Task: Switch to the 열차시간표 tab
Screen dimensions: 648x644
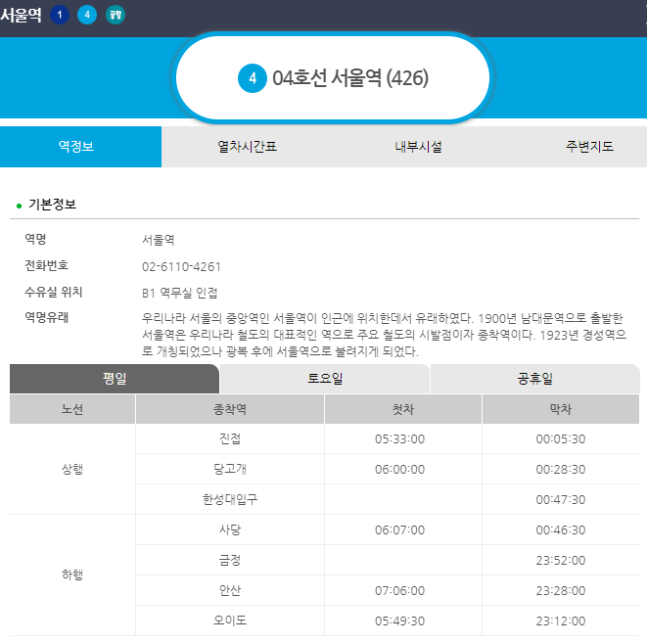Action: 247,147
